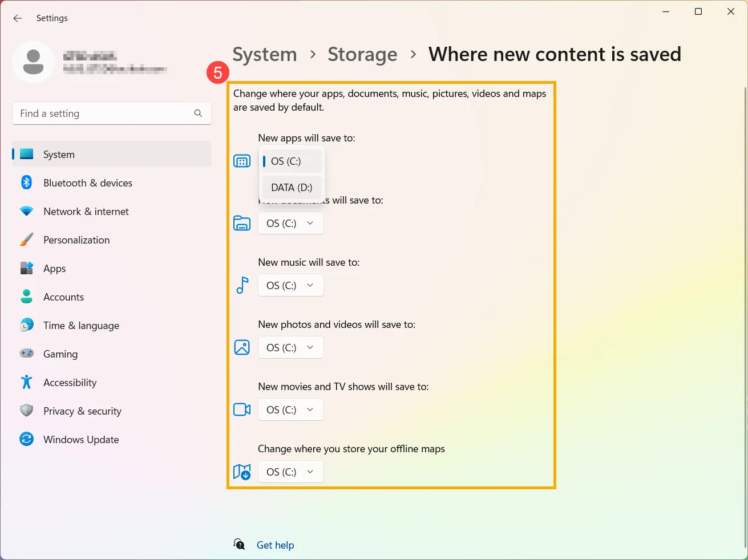748x560 pixels.
Task: Open Time & language settings
Action: tap(112, 325)
